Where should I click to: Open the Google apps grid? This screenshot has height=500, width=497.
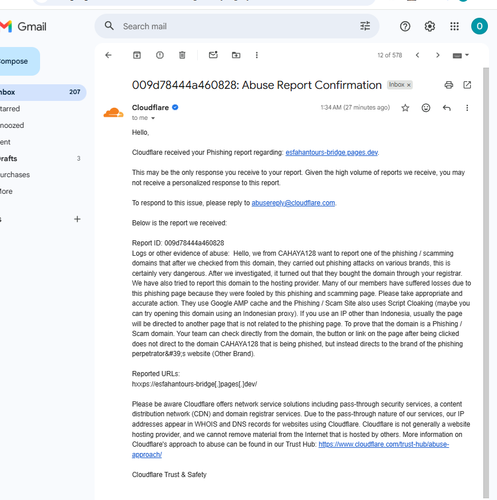[454, 26]
